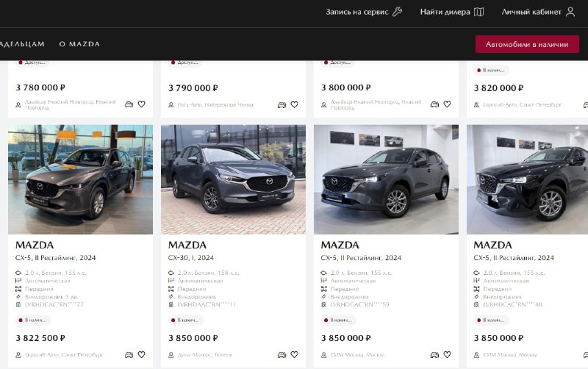Click the Автомобили в наличии button
This screenshot has height=369, width=588.
(x=527, y=44)
